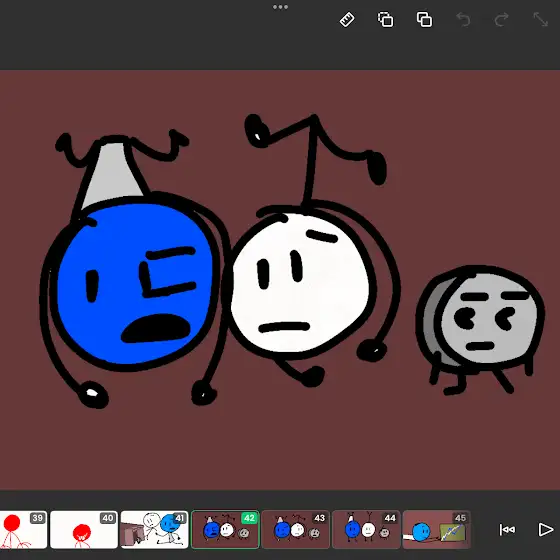The width and height of the screenshot is (560, 560).
Task: Jump back to the first frame
Action: [x=507, y=530]
